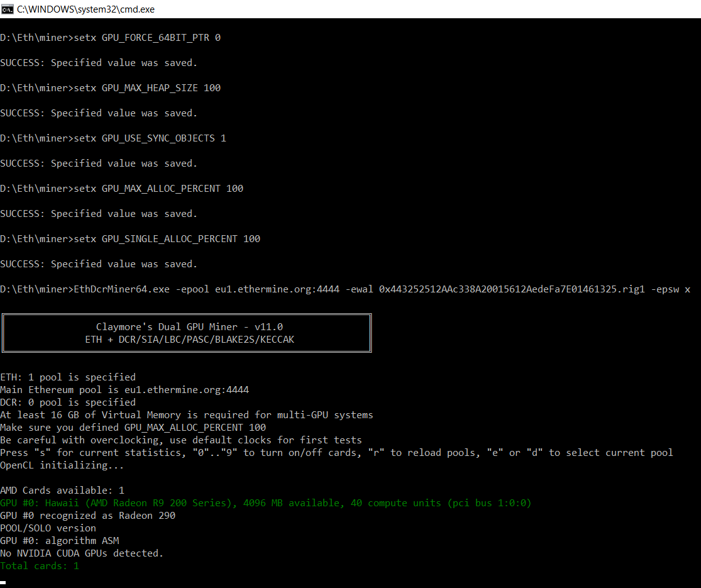This screenshot has height=588, width=701.
Task: Click the green 'Total cards: 1' line
Action: 40,565
